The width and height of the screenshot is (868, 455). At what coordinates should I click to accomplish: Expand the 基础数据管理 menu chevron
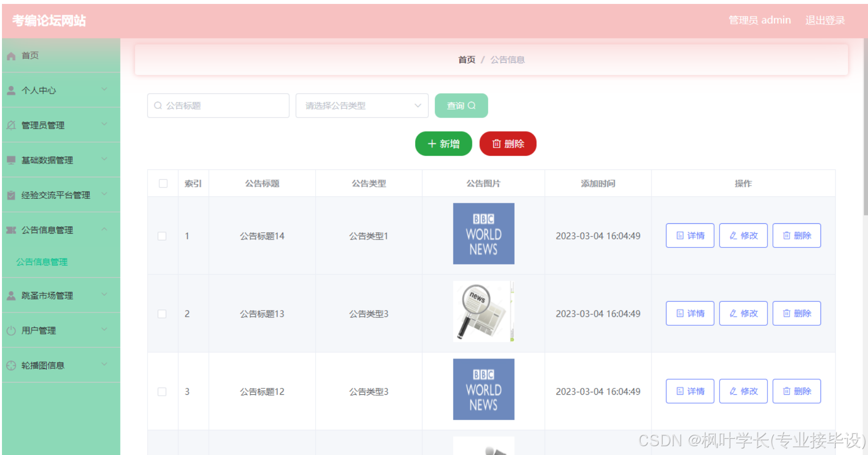coord(104,159)
